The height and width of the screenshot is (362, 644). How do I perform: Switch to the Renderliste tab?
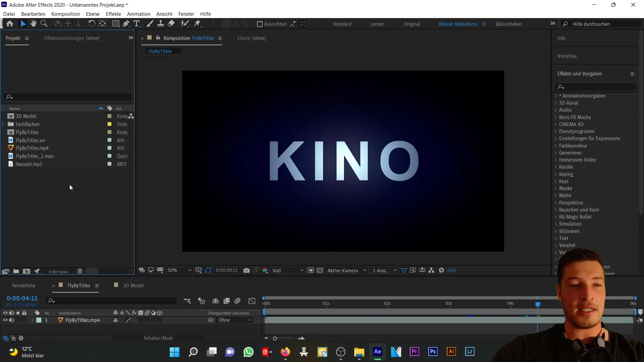click(23, 286)
